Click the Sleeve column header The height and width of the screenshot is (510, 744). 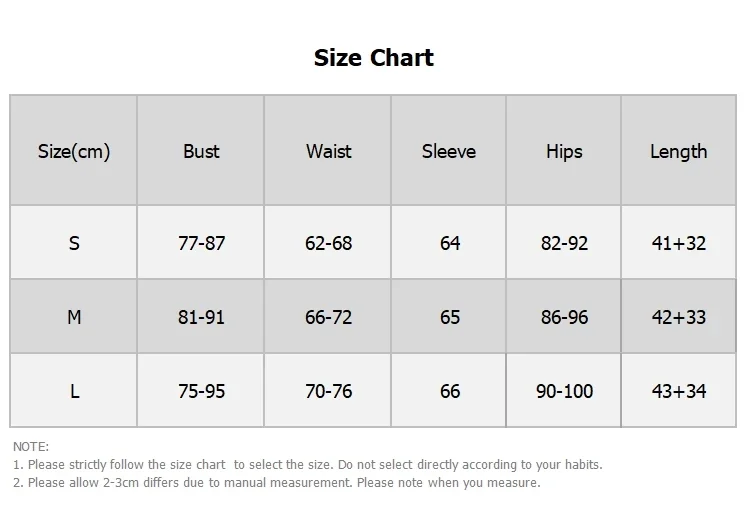(449, 151)
